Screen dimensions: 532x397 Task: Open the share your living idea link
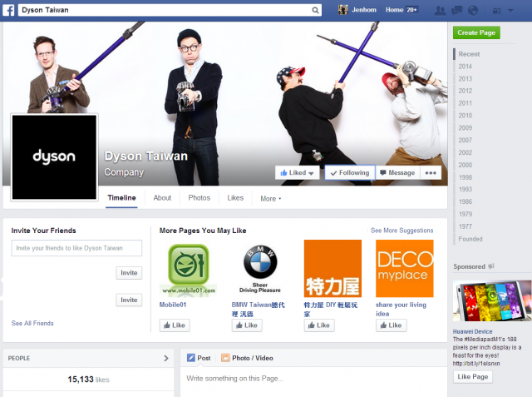coord(401,310)
